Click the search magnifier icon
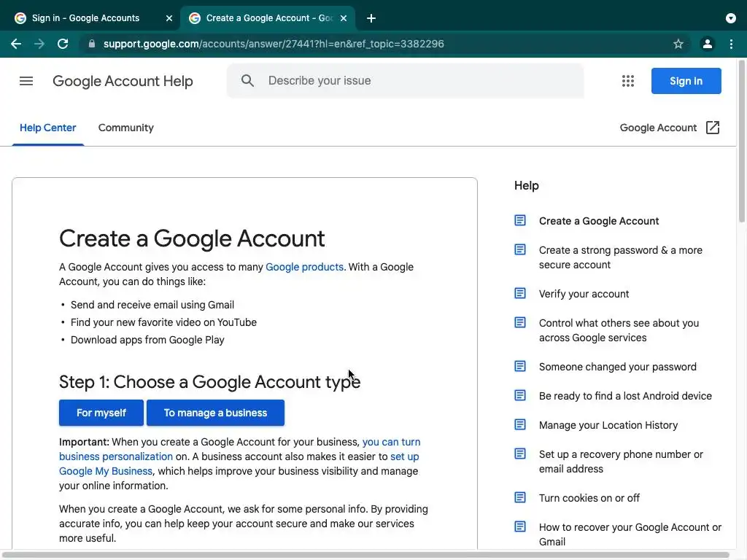Screen dimensions: 747x560 coord(247,80)
